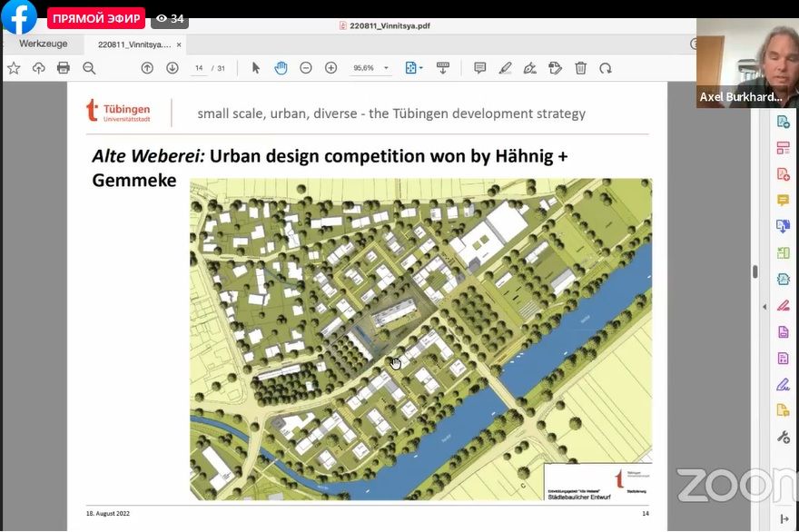Add a comment with speech bubble icon
Viewport: 799px width, 532px height.
point(480,68)
